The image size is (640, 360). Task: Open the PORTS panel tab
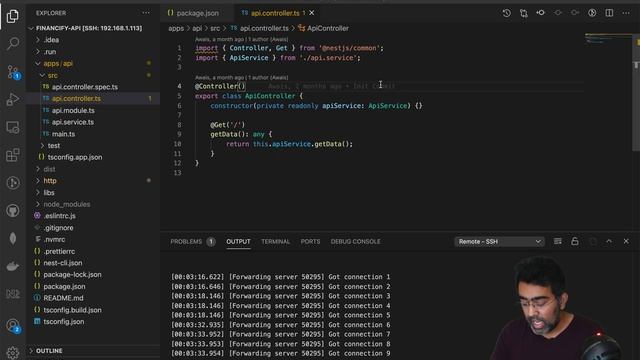[310, 242]
